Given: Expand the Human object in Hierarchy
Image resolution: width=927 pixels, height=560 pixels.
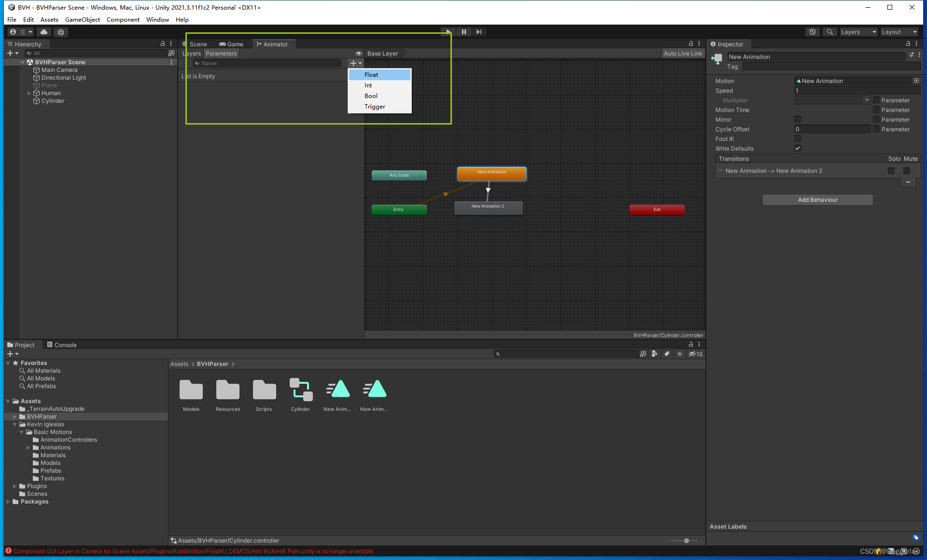Looking at the screenshot, I should coord(29,93).
